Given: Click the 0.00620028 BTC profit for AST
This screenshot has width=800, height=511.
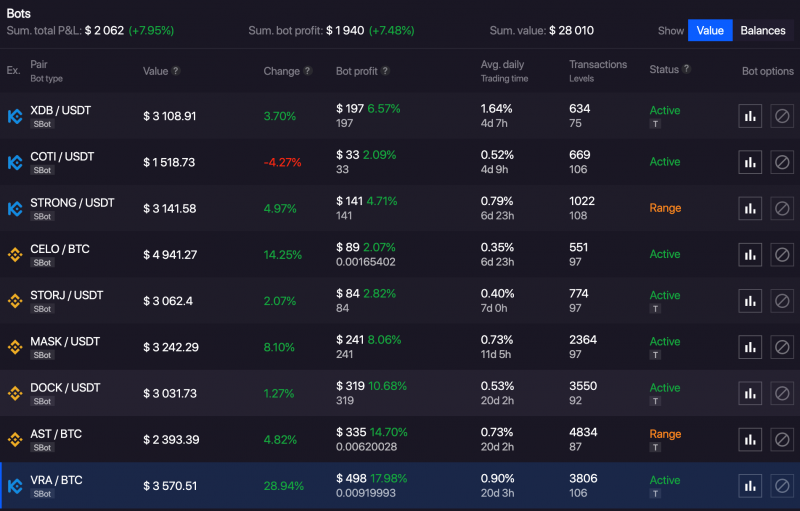Looking at the screenshot, I should point(366,447).
